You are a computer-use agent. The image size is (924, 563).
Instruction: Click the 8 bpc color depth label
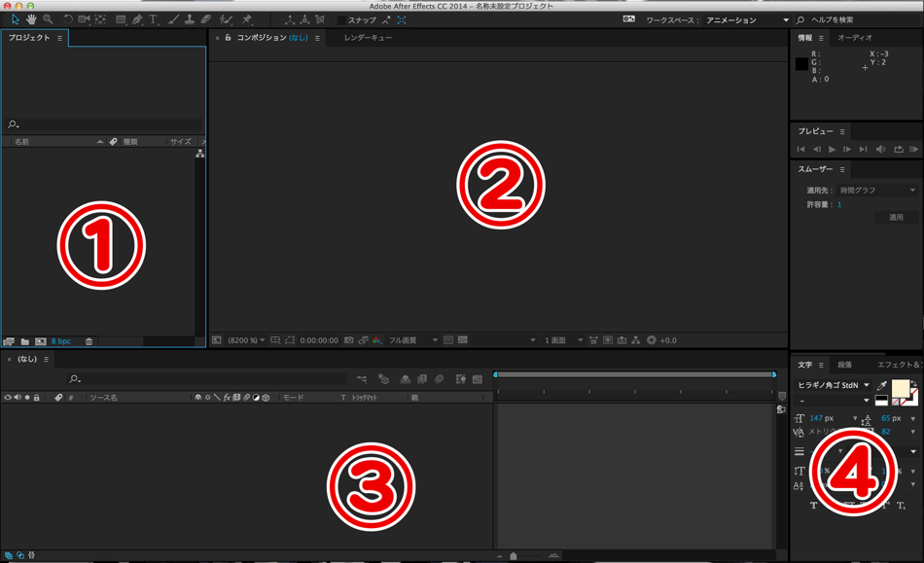[60, 341]
